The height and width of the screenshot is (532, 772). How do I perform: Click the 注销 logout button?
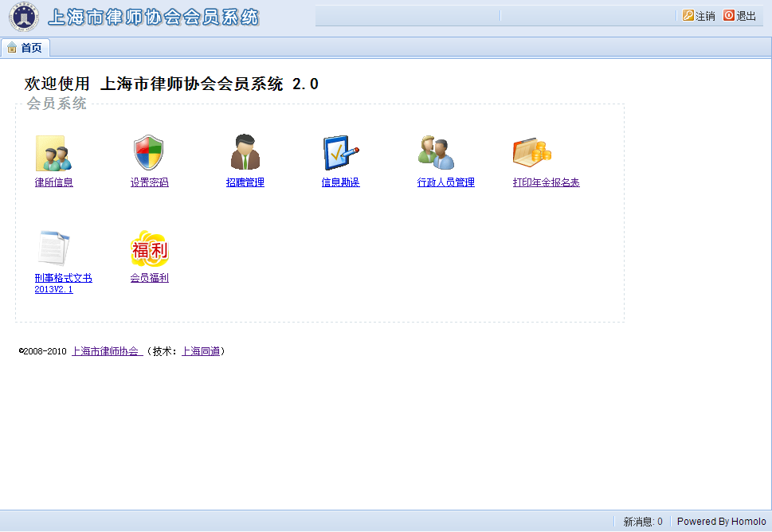pos(699,16)
